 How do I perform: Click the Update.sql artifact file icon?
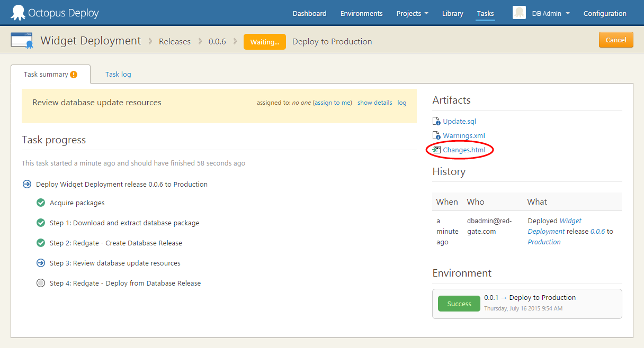click(x=436, y=122)
